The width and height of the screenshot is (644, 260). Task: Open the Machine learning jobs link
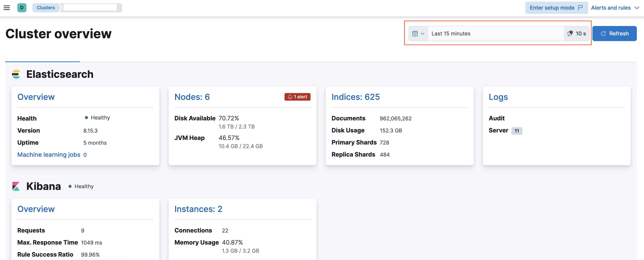click(x=49, y=155)
